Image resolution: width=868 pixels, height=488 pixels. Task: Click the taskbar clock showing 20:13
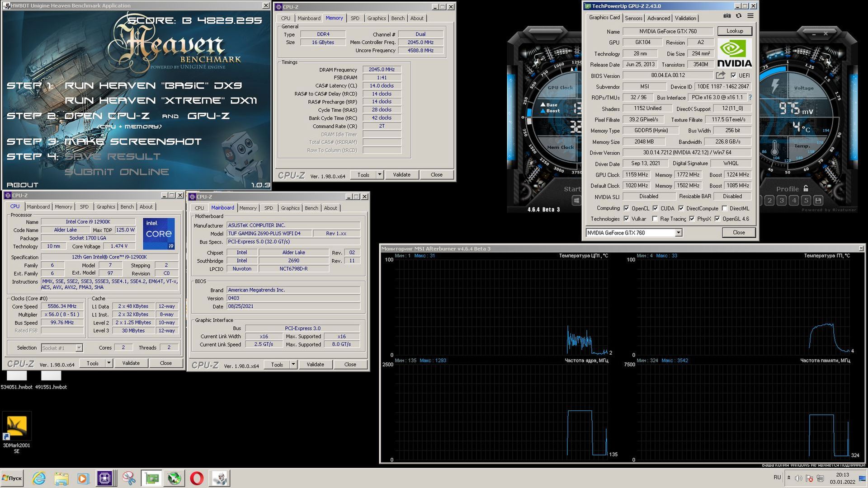tap(842, 475)
